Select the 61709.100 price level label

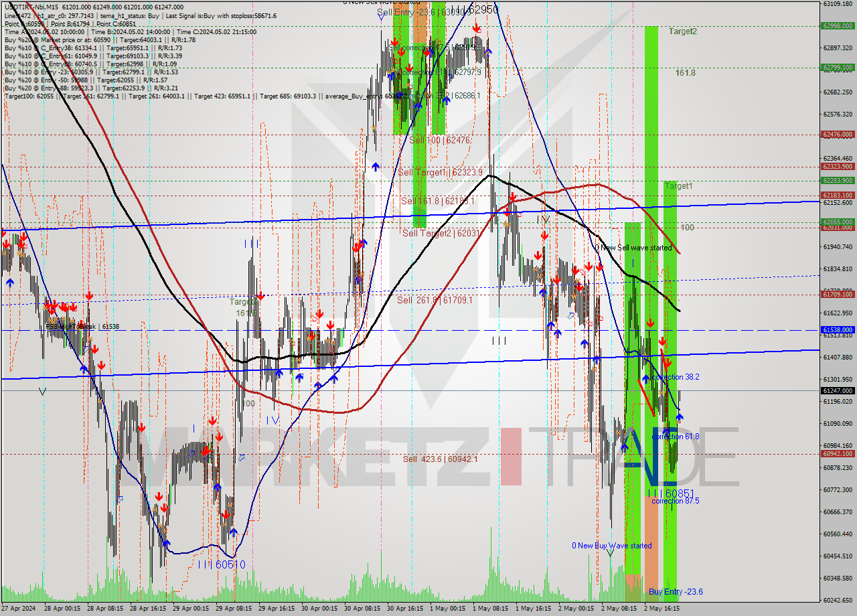click(837, 294)
